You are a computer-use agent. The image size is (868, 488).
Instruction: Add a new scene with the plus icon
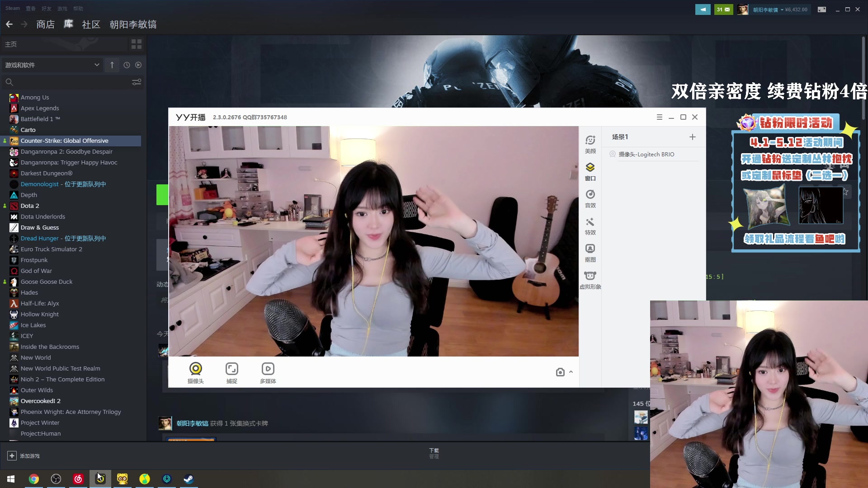[x=692, y=137]
